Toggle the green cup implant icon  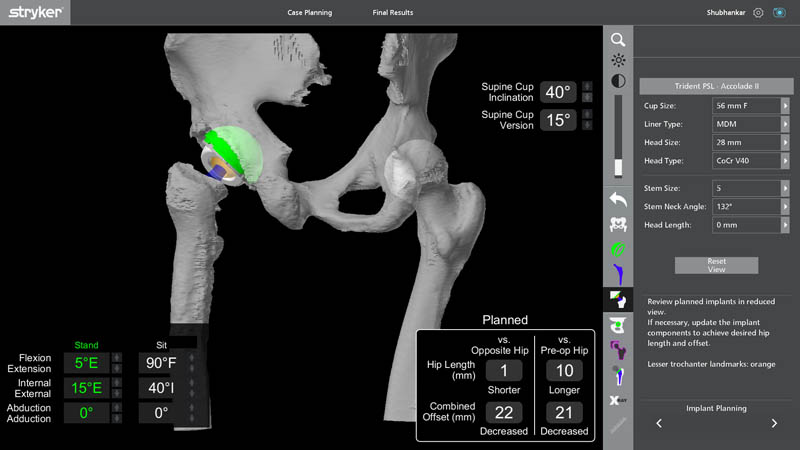pos(618,249)
